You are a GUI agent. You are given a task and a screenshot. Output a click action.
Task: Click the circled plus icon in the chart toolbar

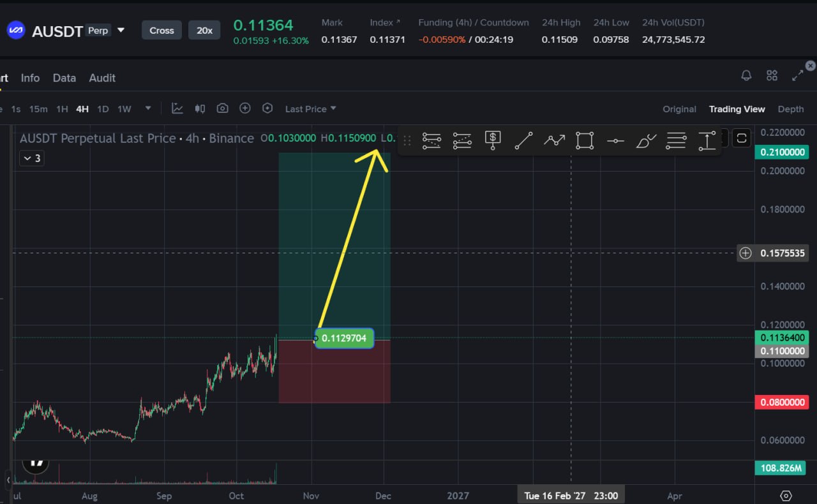(x=244, y=108)
